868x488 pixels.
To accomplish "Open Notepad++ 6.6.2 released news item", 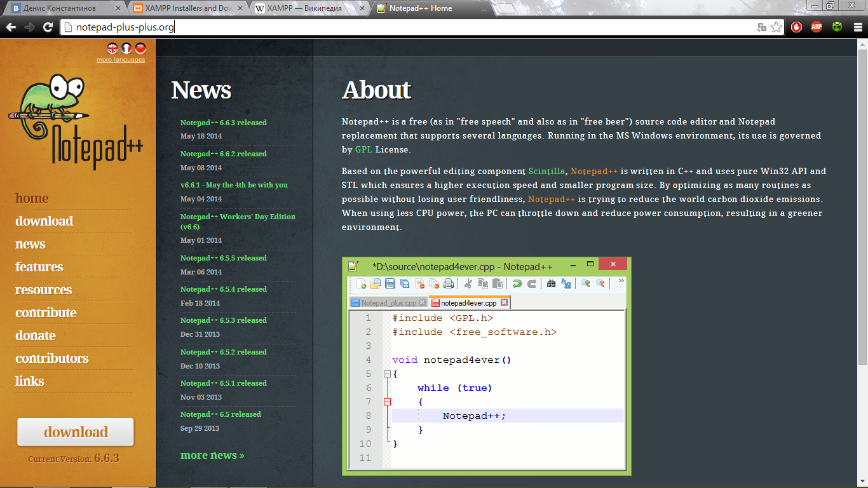I will 224,154.
